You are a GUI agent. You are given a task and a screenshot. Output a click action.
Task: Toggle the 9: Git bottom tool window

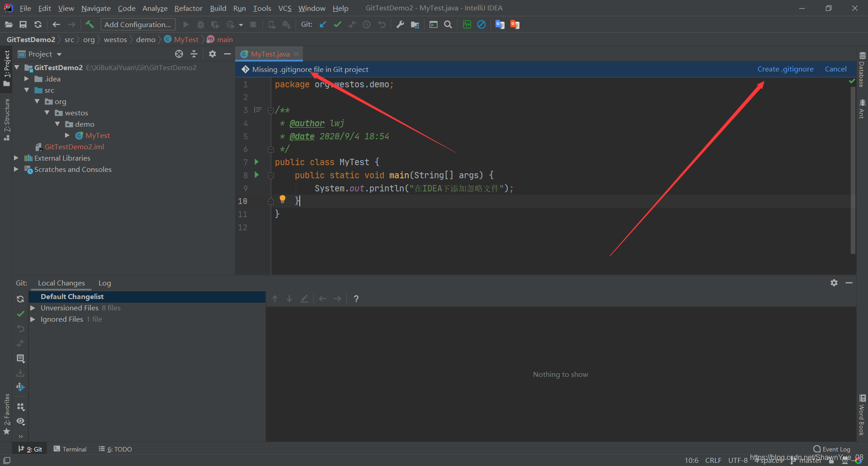point(30,449)
